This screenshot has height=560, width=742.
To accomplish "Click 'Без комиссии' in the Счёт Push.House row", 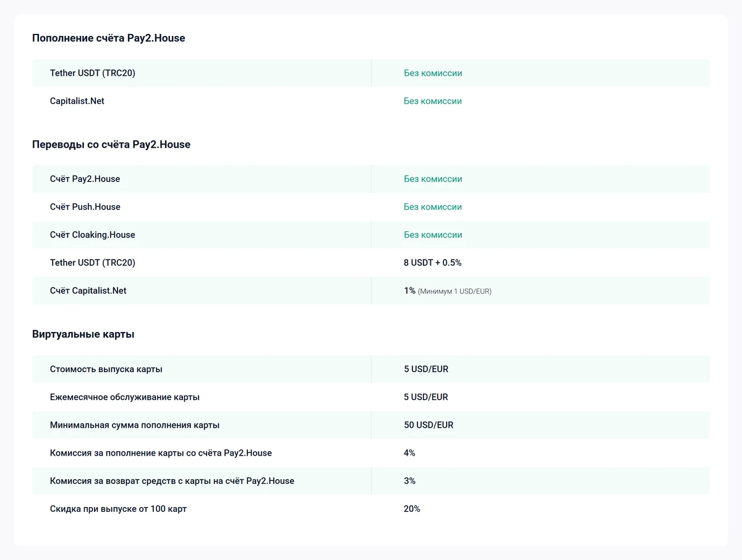I will click(x=433, y=206).
